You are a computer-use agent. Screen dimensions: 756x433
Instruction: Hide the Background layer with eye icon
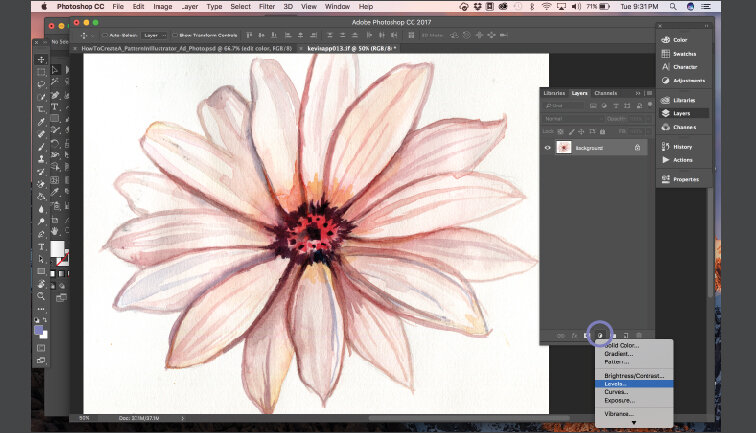547,147
